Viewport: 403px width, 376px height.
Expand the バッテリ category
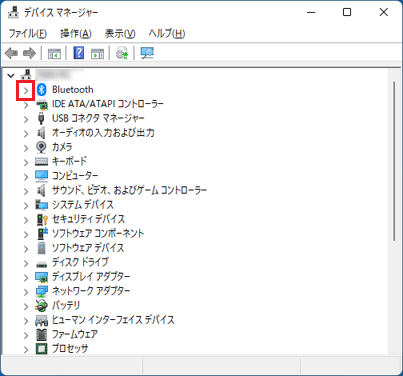click(x=26, y=306)
